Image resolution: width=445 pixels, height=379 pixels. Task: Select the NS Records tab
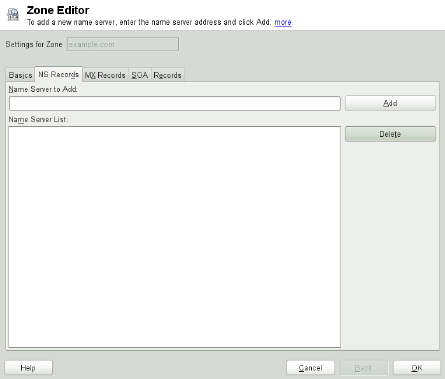[59, 74]
